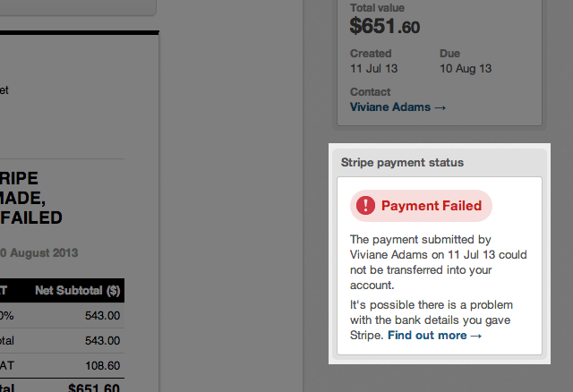Viewport: 573px width, 392px height.
Task: Click the Payment Failed status badge
Action: 421,206
